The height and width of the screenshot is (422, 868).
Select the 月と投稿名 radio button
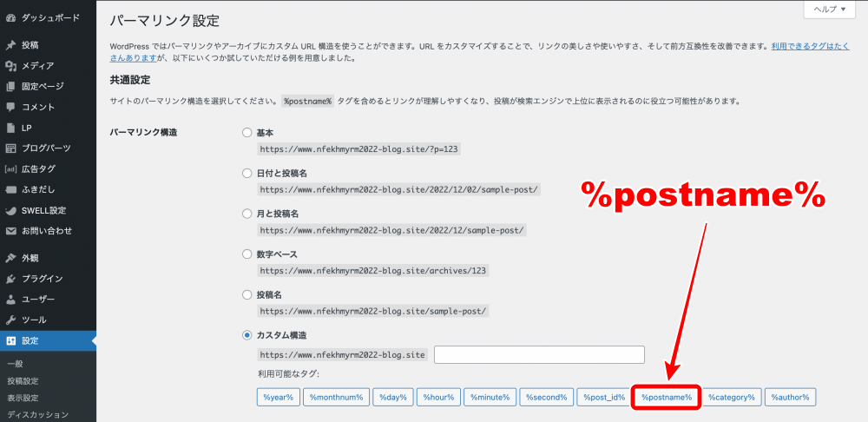click(247, 214)
